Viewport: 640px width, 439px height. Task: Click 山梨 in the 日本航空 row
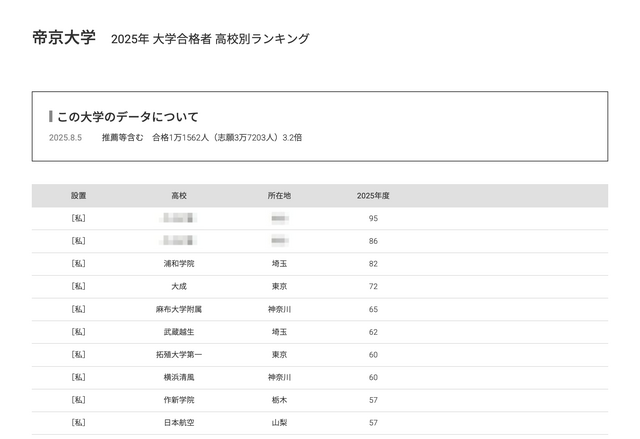click(x=279, y=423)
